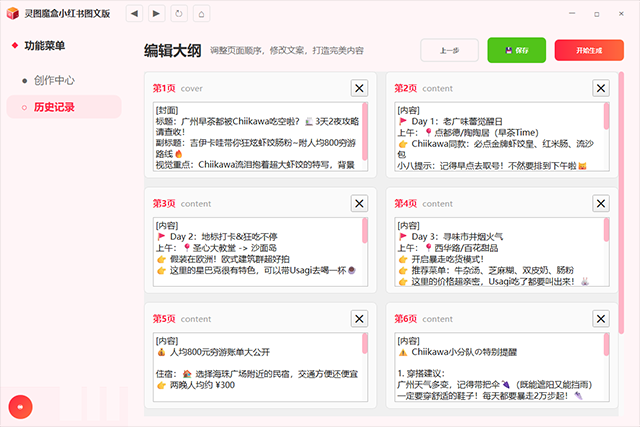Click the forward navigation arrow

tap(156, 13)
